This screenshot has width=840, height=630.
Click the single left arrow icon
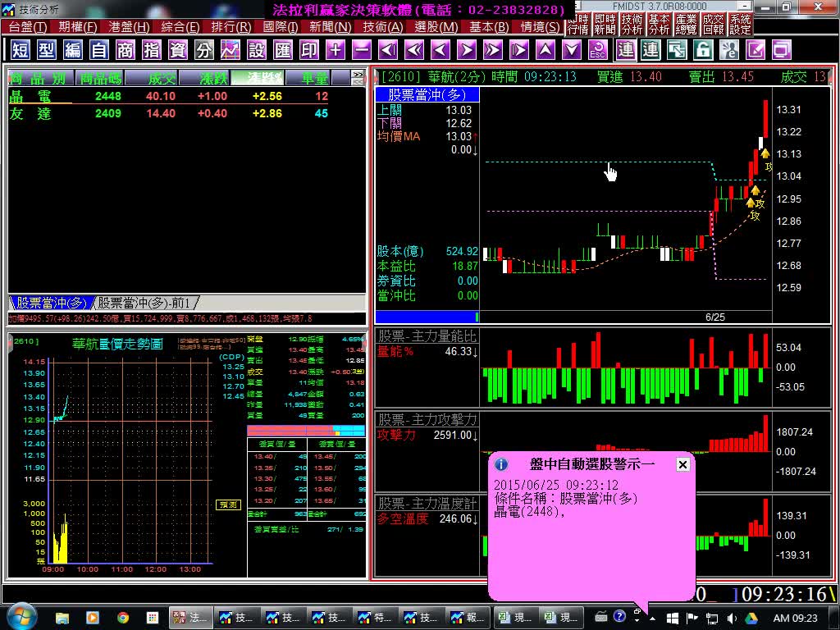440,50
